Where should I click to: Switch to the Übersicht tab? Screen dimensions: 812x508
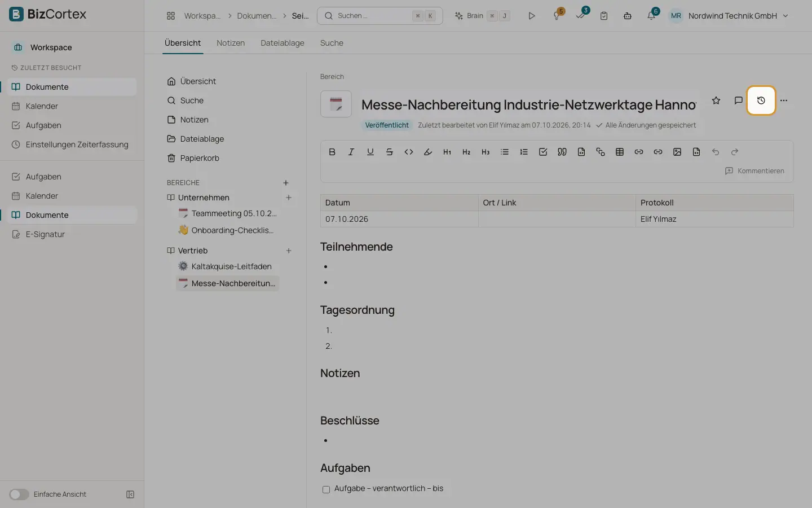pyautogui.click(x=183, y=43)
